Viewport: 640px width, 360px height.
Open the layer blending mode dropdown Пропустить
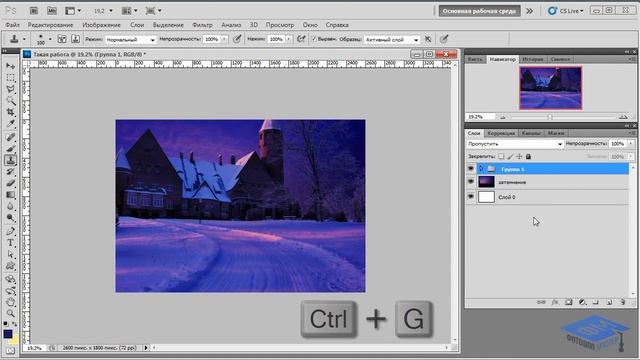pos(515,144)
